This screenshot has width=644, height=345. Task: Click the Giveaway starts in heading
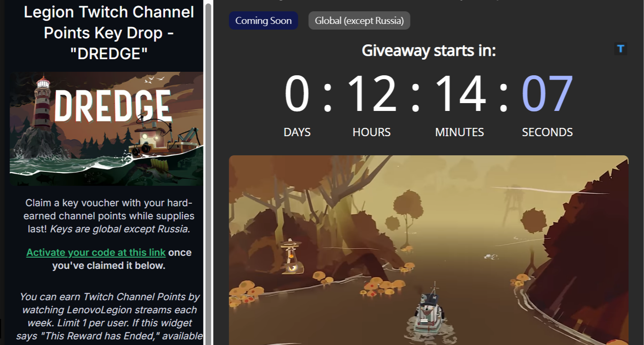pos(429,51)
